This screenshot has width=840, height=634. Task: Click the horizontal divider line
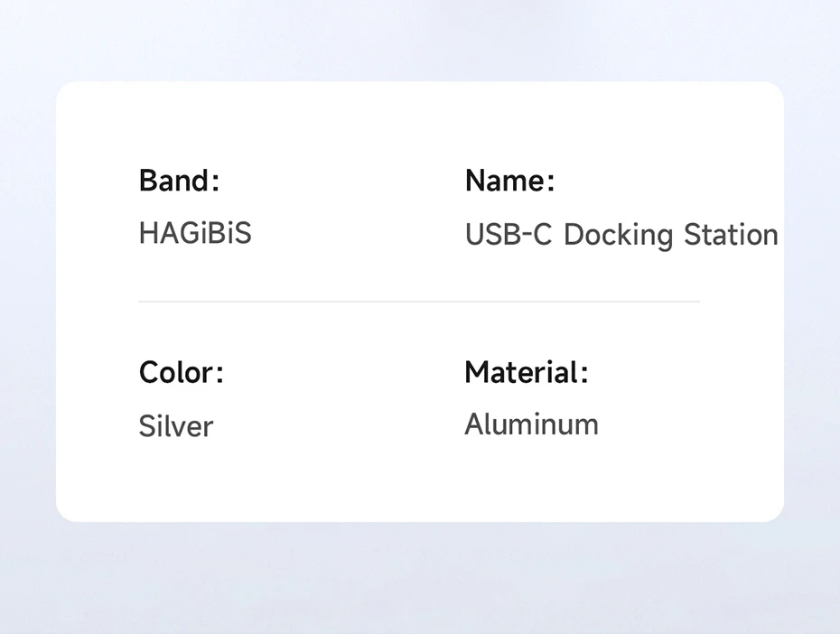(x=418, y=302)
